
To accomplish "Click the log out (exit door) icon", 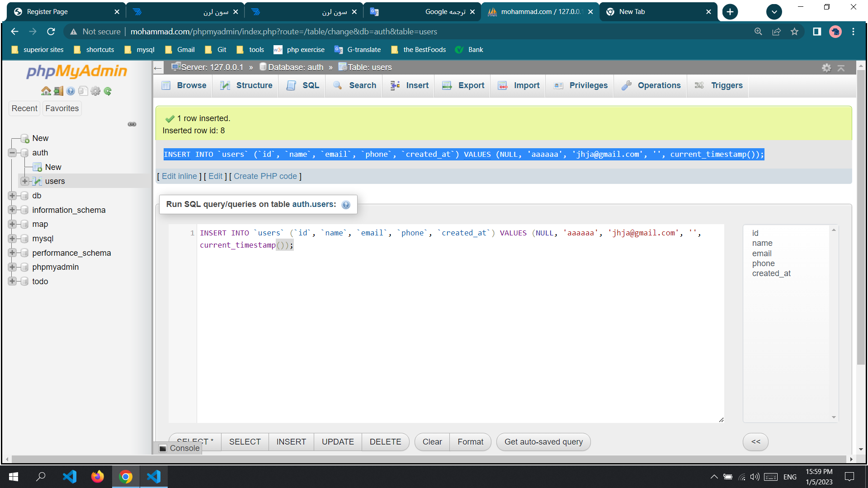I will coord(58,91).
